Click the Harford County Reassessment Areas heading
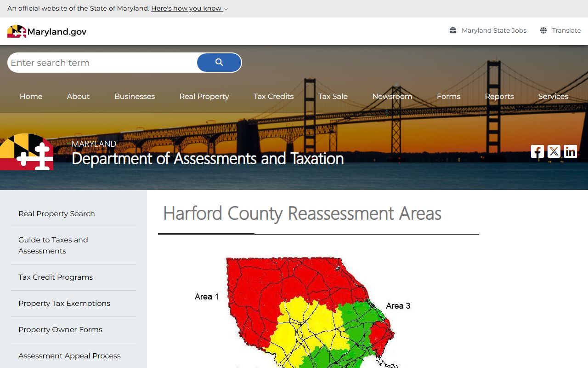Screen dimensions: 588x368 [302, 213]
